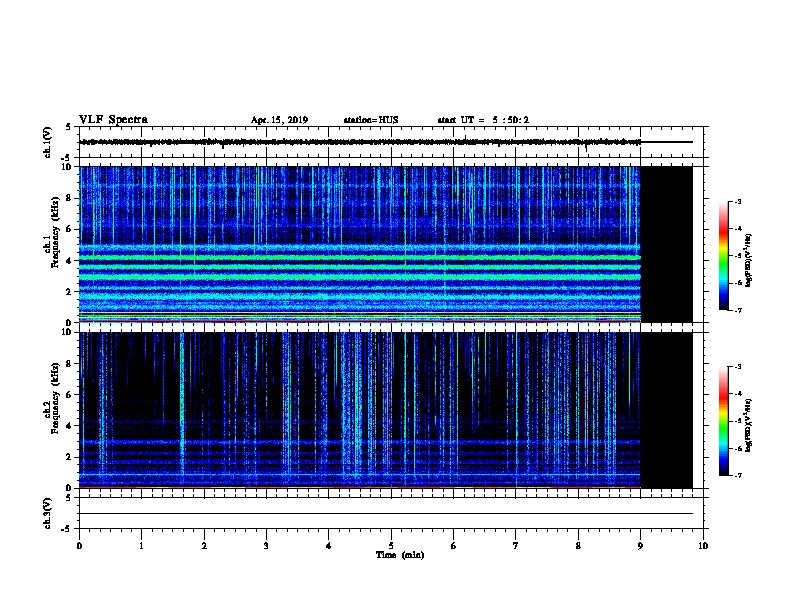Click the "ch.3(V)" axis label
The image size is (792, 612).
[47, 514]
